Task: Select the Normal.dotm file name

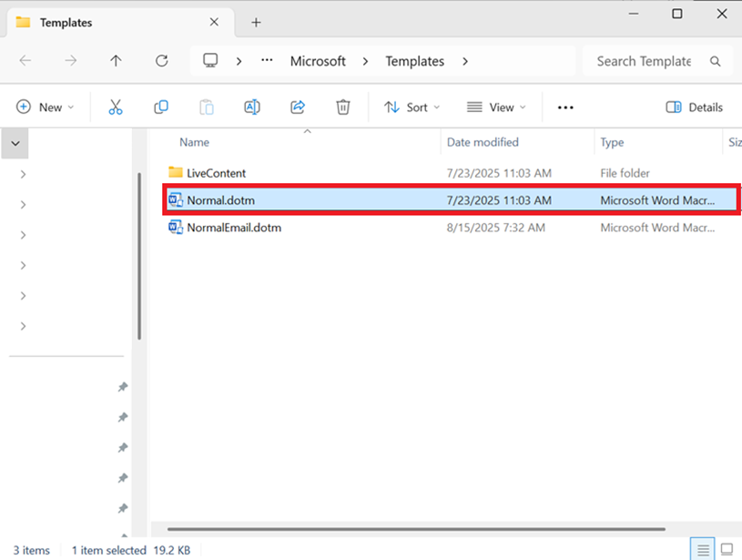Action: [221, 200]
